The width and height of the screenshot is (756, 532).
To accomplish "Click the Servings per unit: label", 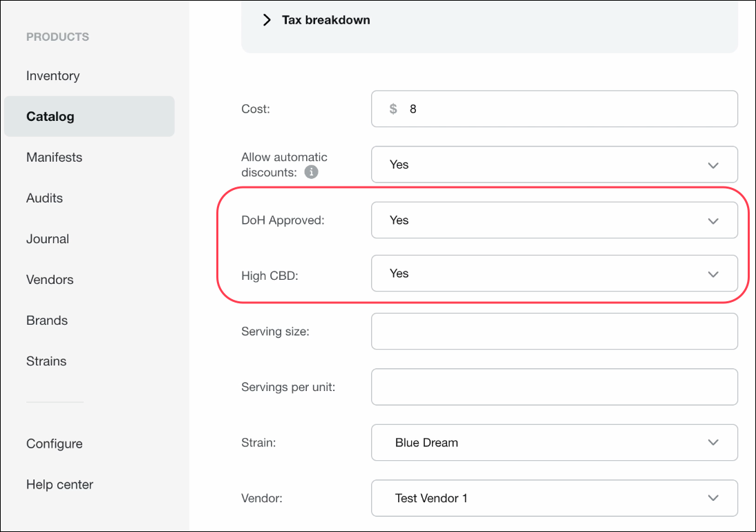I will [288, 387].
